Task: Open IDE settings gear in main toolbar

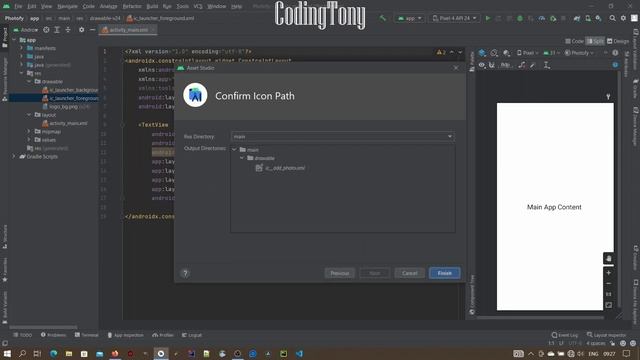Action: (623, 18)
